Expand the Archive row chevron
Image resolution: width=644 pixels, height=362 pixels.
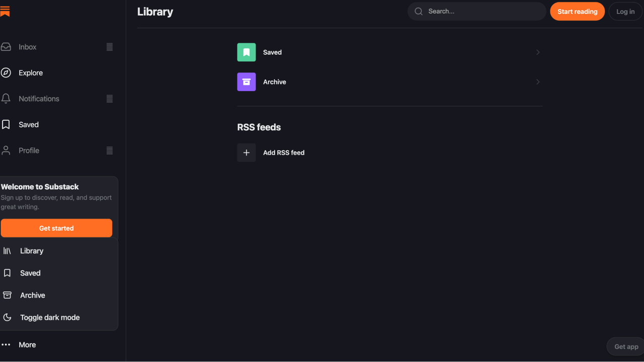[x=537, y=81]
